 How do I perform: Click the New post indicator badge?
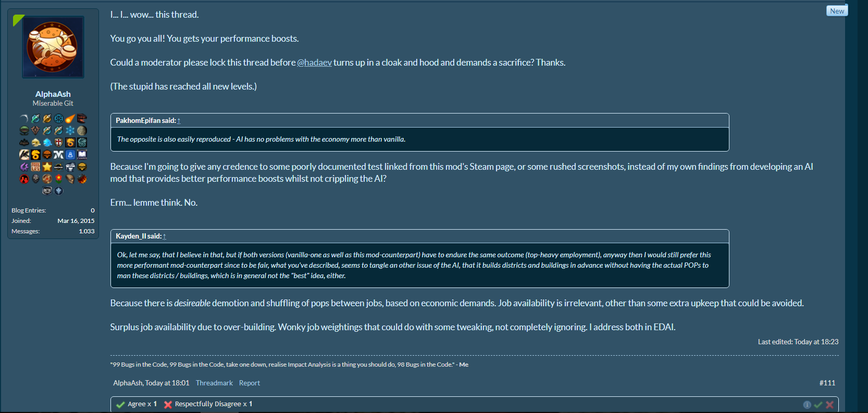coord(837,11)
